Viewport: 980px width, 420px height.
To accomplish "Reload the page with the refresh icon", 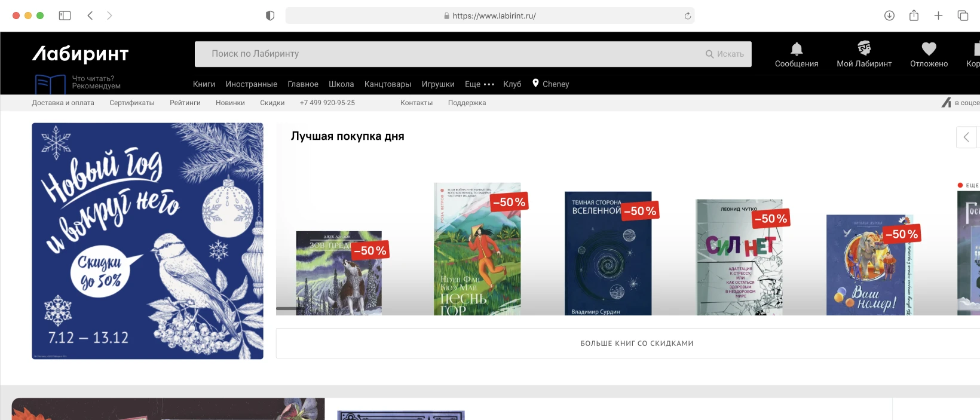I will (x=688, y=16).
